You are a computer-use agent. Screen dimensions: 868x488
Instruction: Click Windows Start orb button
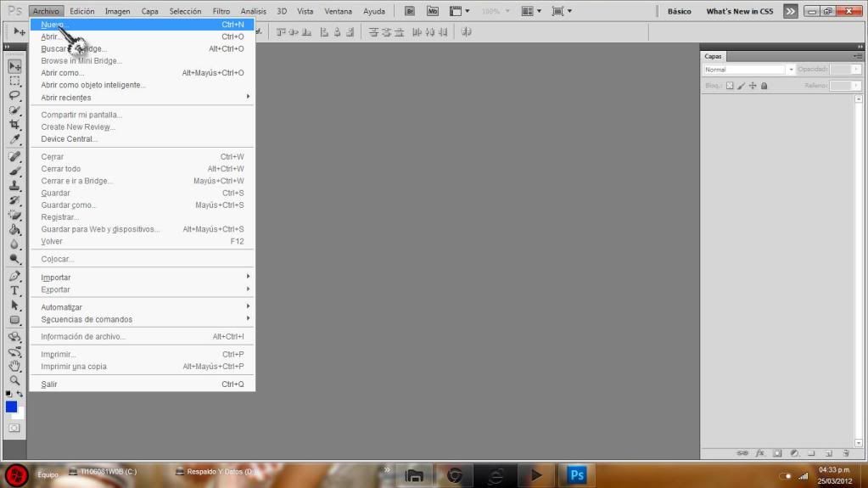point(17,475)
